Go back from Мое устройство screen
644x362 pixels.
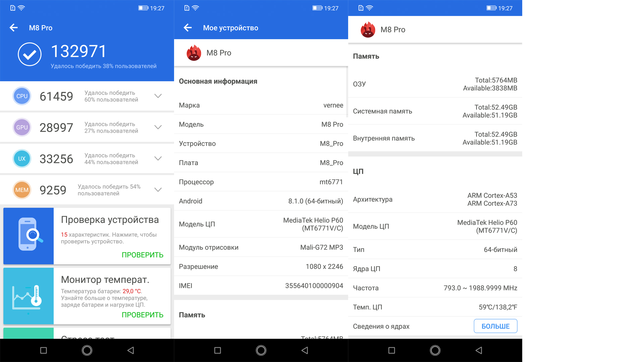click(x=188, y=28)
